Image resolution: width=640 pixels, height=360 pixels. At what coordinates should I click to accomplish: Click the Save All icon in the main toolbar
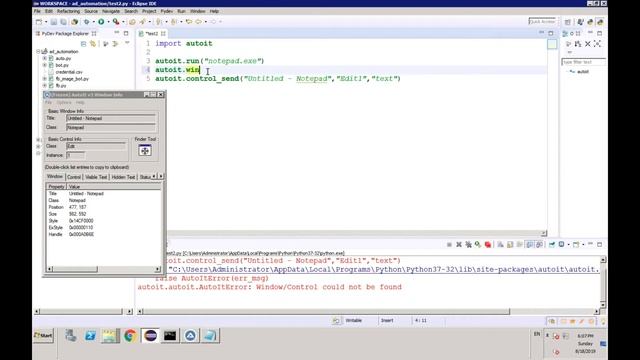(63, 22)
